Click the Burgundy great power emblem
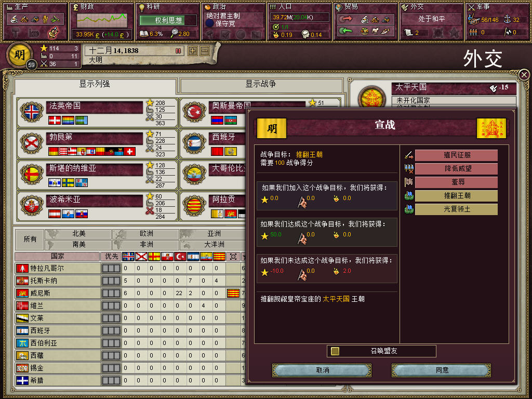Image resolution: width=532 pixels, height=399 pixels. (32, 143)
